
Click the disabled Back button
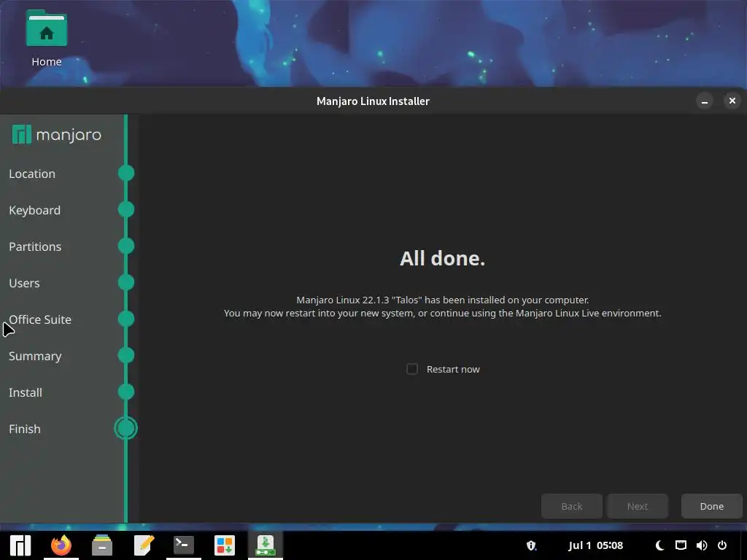pos(572,506)
